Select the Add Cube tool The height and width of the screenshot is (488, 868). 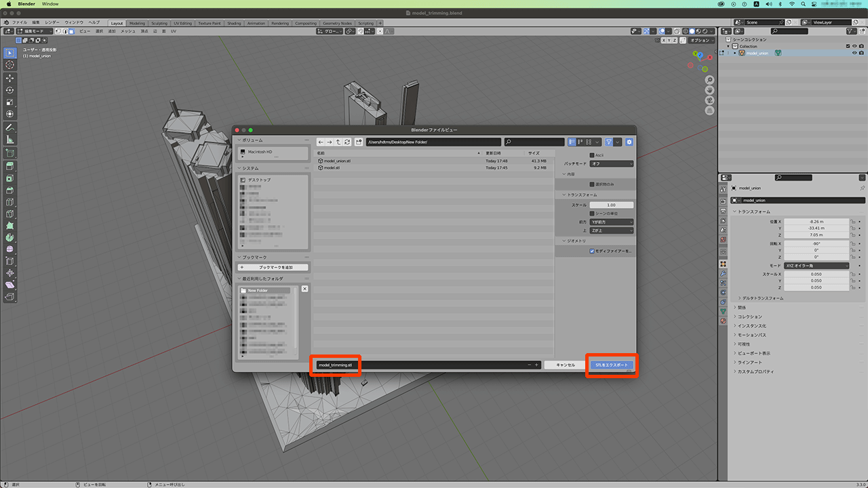[x=10, y=152]
